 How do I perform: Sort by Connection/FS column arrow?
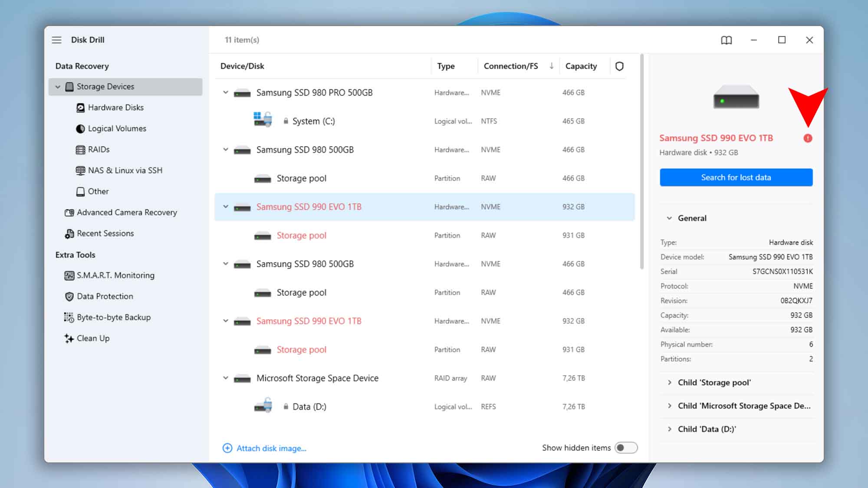[x=551, y=66]
